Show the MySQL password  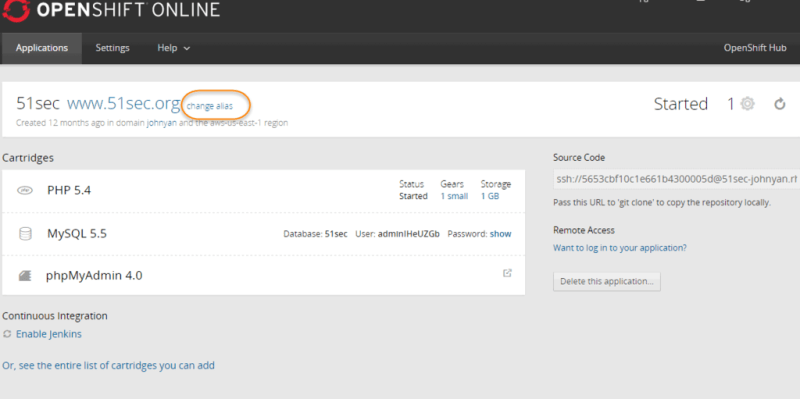[x=501, y=234]
